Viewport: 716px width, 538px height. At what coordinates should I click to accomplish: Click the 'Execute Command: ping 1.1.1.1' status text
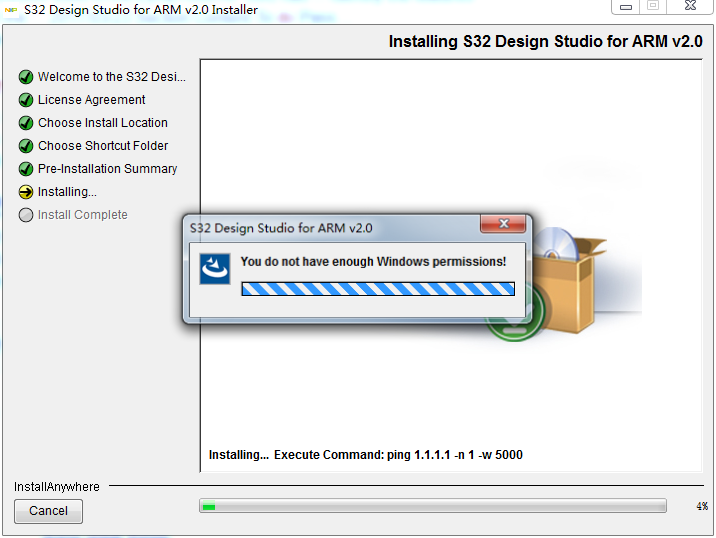coord(398,455)
